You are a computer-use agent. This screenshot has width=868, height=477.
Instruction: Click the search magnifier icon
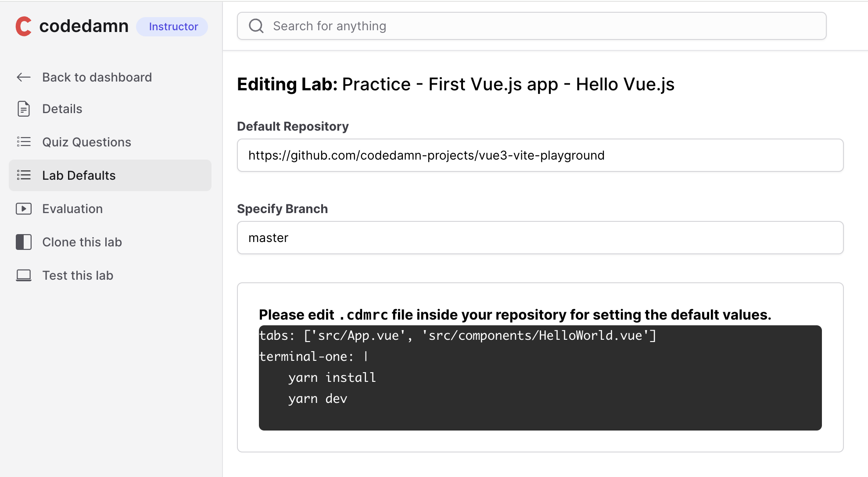coord(256,26)
